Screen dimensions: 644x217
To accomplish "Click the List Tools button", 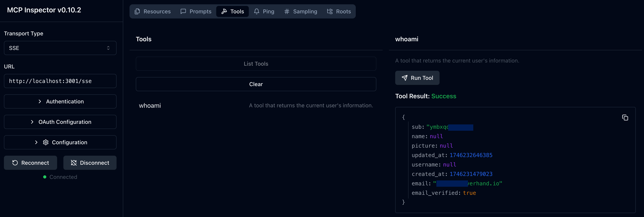I will [x=256, y=63].
